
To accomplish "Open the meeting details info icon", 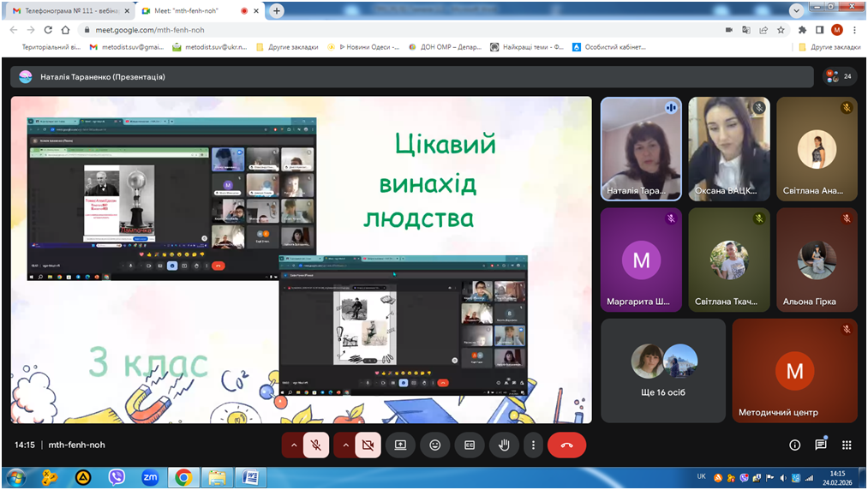I will click(794, 445).
